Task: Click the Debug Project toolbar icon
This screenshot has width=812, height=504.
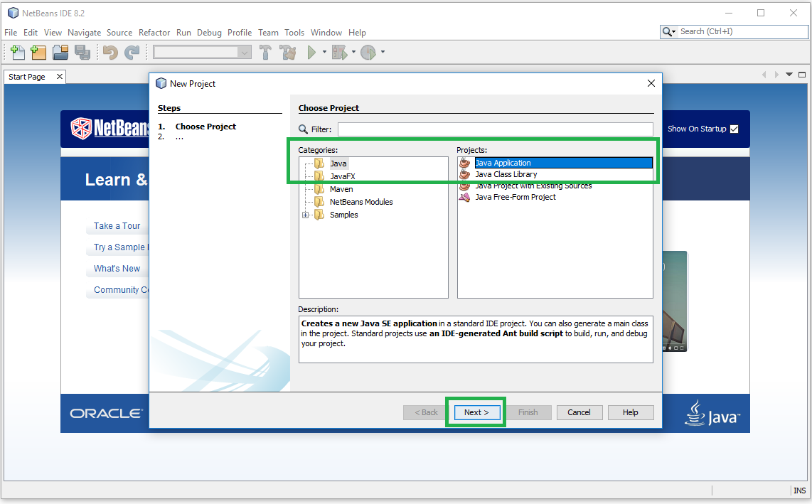Action: pyautogui.click(x=339, y=53)
